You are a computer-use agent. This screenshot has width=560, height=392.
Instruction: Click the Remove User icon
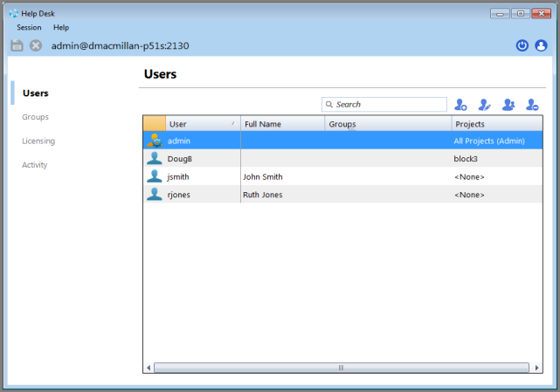click(532, 105)
